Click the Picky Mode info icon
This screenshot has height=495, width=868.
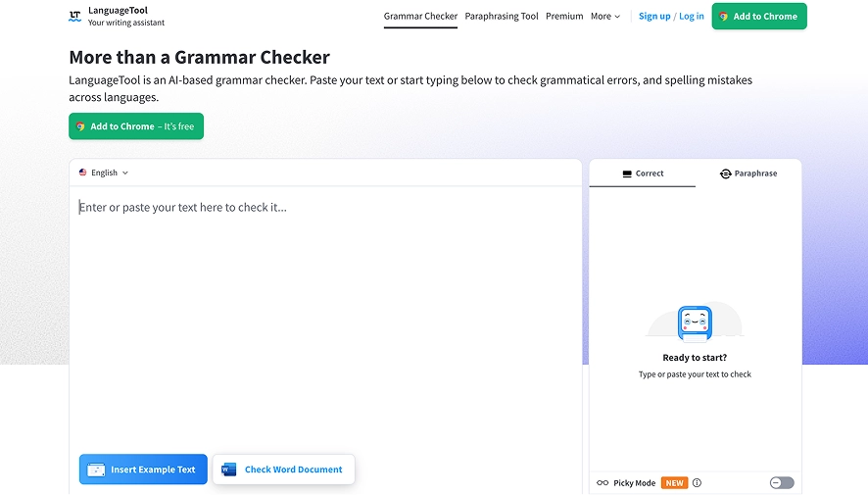pos(697,483)
